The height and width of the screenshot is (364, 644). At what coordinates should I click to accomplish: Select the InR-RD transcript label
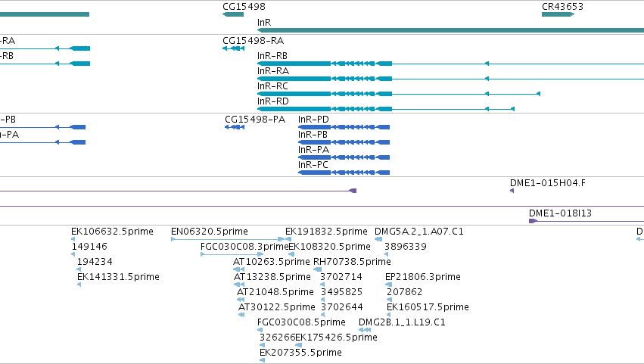point(272,101)
